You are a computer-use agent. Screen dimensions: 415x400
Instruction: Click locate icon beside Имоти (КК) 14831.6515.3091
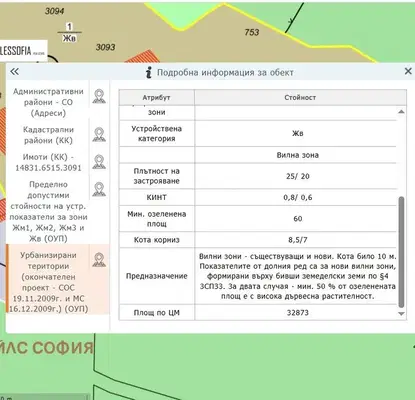(99, 162)
